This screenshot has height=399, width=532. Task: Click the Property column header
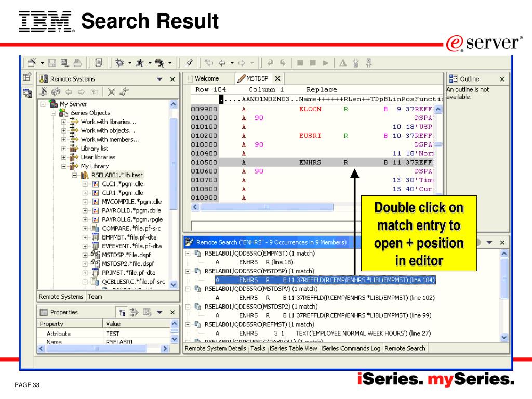click(x=70, y=324)
